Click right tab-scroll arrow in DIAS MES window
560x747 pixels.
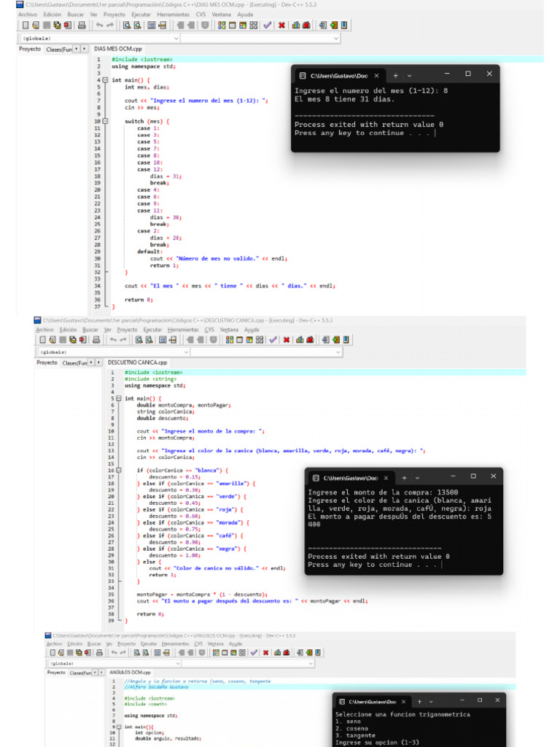click(85, 49)
